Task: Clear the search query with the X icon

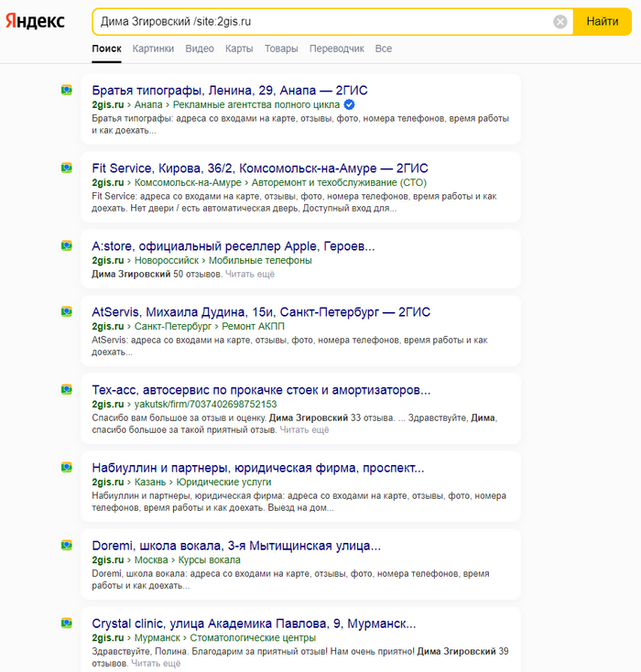Action: click(x=560, y=21)
